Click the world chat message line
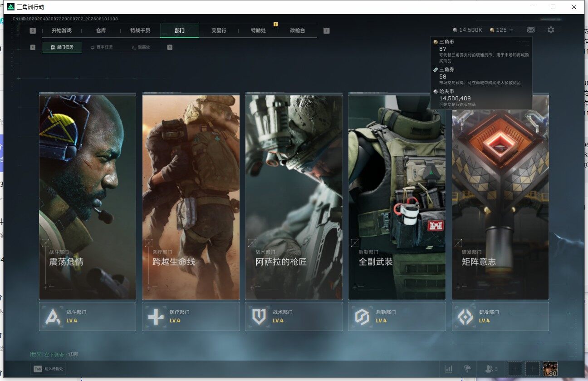The width and height of the screenshot is (588, 381). [54, 354]
